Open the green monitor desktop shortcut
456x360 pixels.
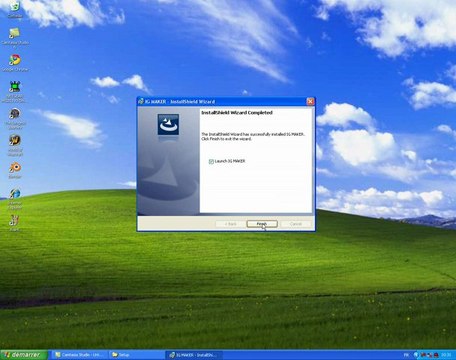(x=15, y=90)
